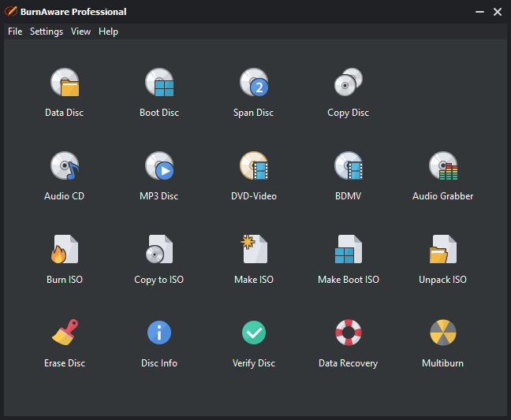Image resolution: width=511 pixels, height=420 pixels.
Task: Select the Span Disc icon
Action: pyautogui.click(x=254, y=83)
